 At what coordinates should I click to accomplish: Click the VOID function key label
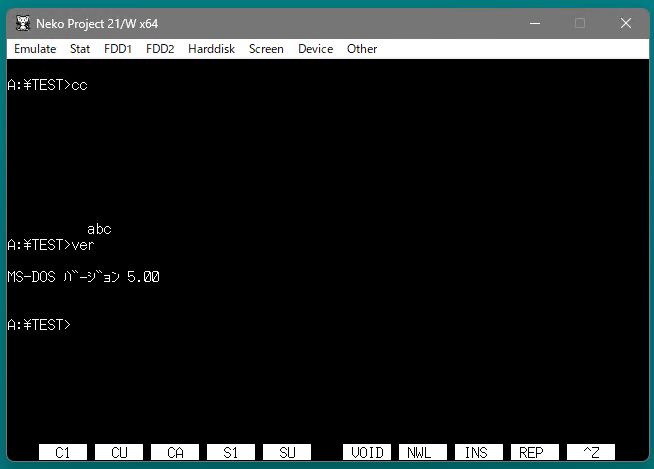(367, 452)
